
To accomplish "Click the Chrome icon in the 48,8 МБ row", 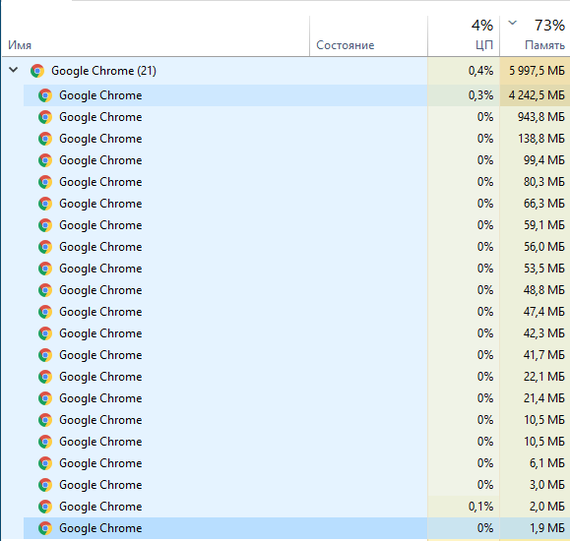I will click(x=45, y=290).
